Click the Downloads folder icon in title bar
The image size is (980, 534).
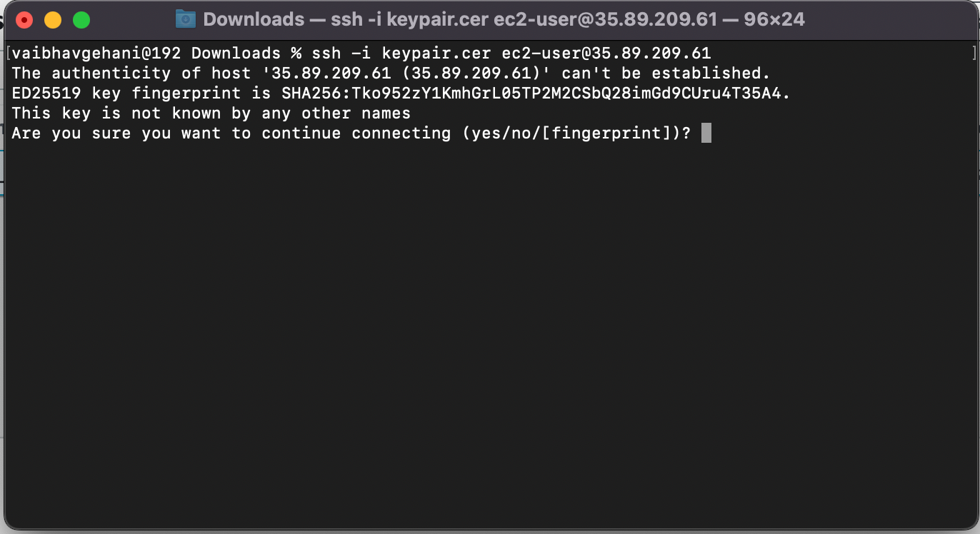coord(186,19)
